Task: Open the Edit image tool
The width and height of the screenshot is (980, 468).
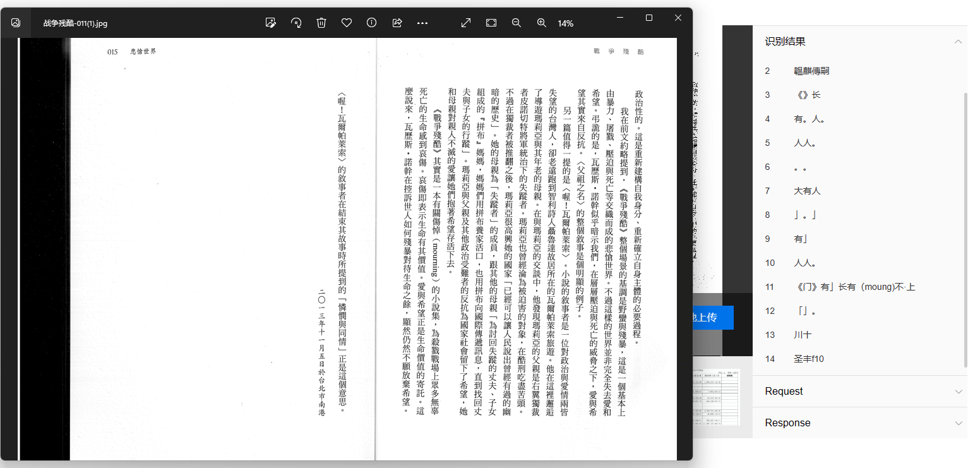Action: pos(271,23)
